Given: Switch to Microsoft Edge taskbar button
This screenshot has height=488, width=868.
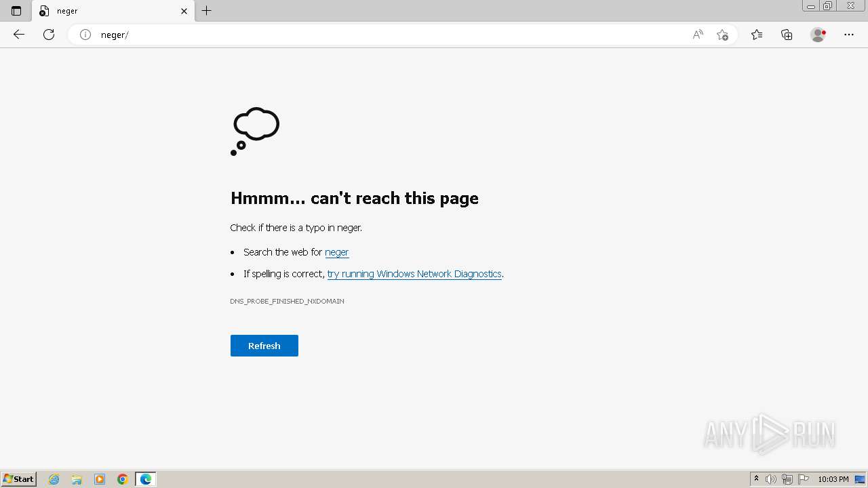Looking at the screenshot, I should (x=146, y=479).
